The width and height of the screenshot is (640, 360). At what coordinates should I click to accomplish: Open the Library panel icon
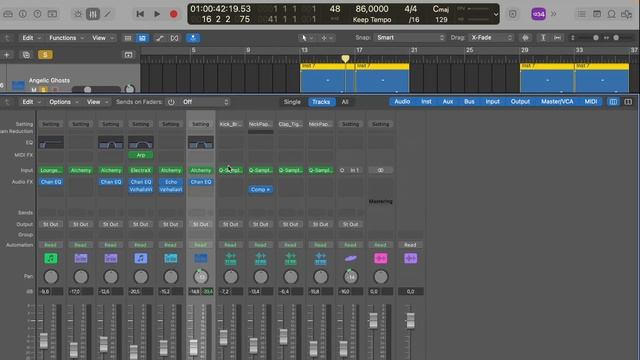[8, 14]
